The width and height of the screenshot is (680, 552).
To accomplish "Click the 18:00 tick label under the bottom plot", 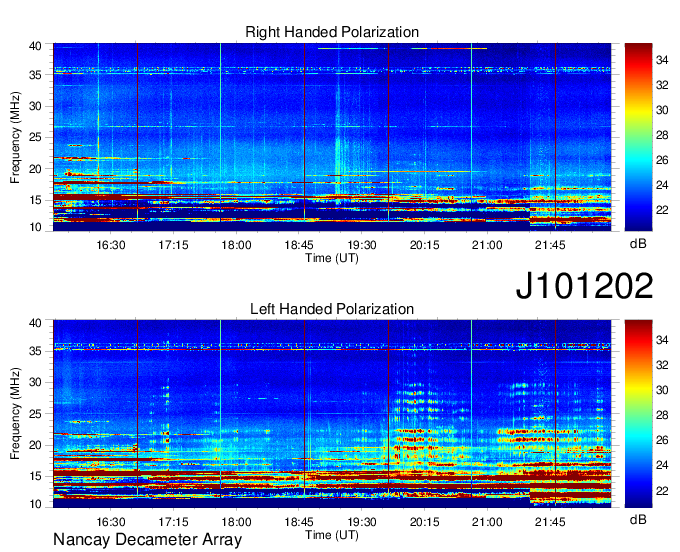I will 236,522.
